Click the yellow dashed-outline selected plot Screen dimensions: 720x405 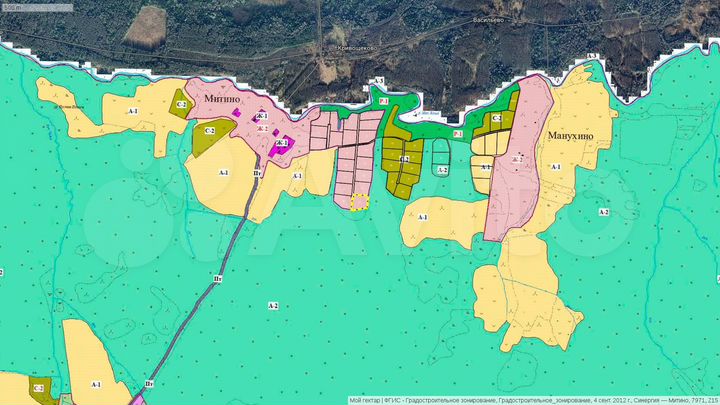[359, 201]
